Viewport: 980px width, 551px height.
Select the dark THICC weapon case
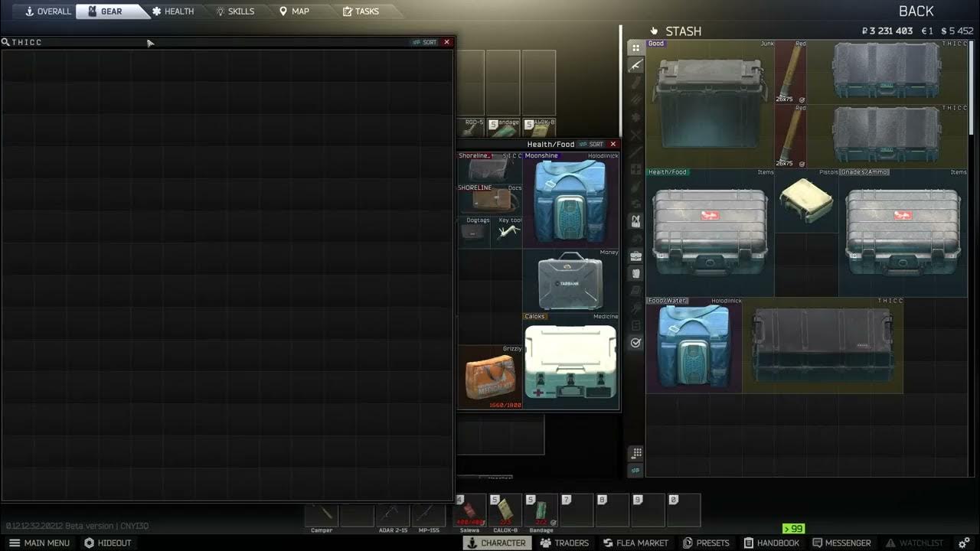pyautogui.click(x=823, y=345)
